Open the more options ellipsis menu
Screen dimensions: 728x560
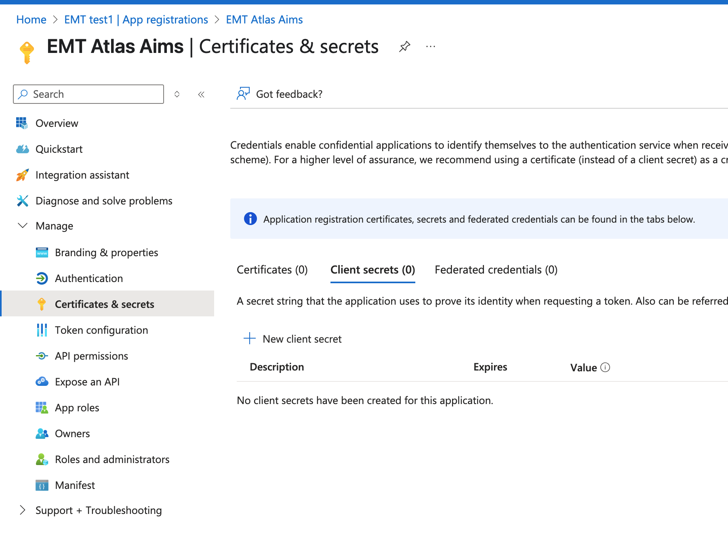431,46
